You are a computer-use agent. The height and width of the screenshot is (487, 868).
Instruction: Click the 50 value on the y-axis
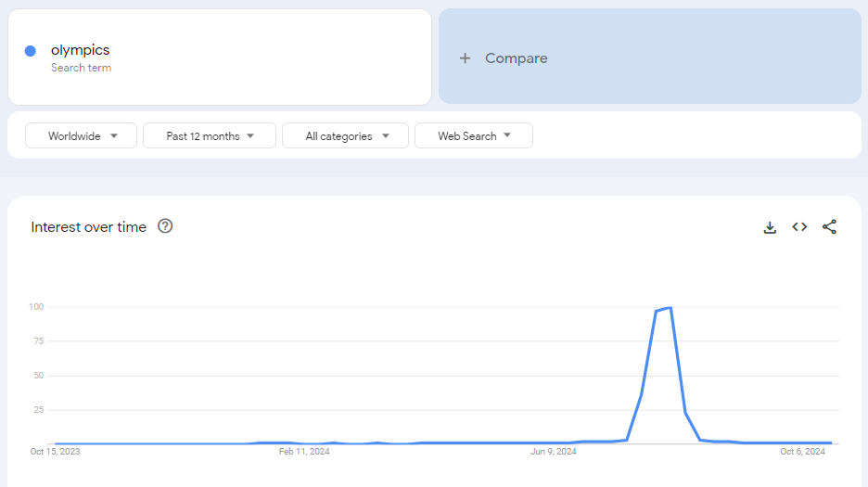39,376
